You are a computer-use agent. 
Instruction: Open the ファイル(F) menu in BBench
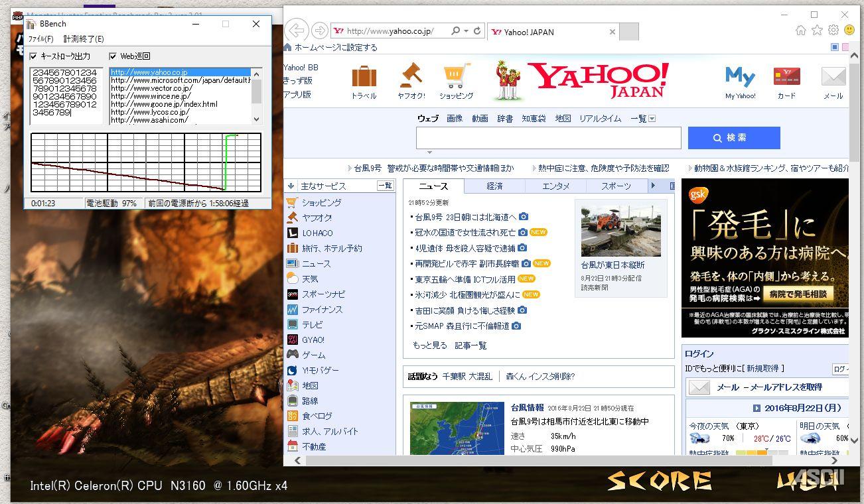click(40, 39)
